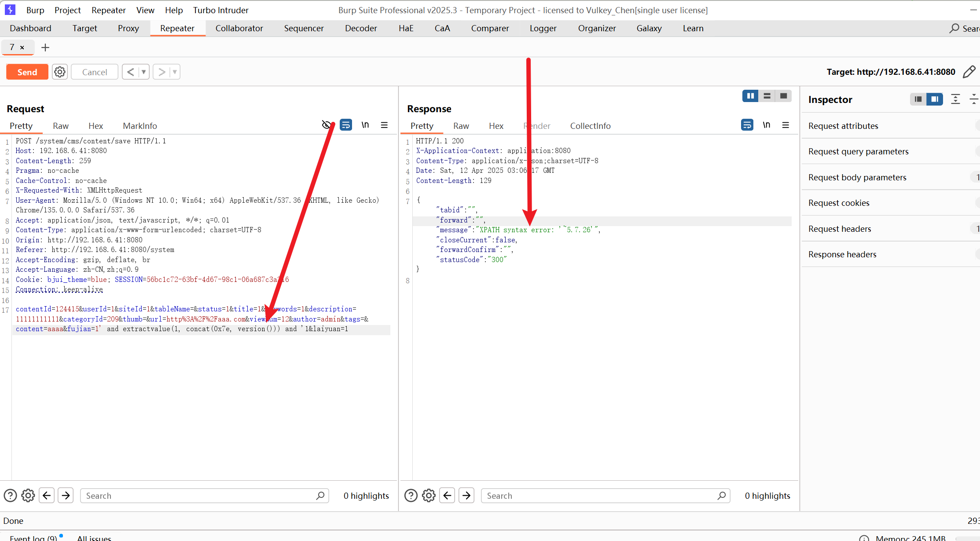Send the request

click(x=27, y=72)
